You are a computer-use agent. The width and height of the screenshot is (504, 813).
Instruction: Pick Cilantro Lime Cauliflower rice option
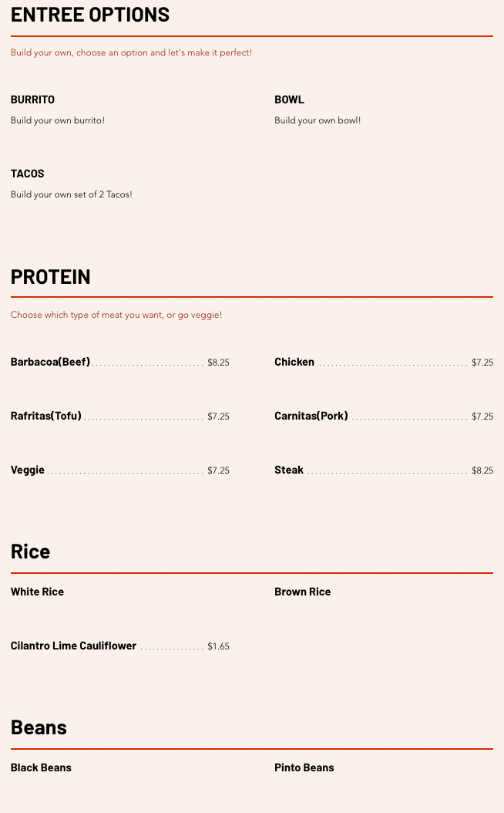74,646
